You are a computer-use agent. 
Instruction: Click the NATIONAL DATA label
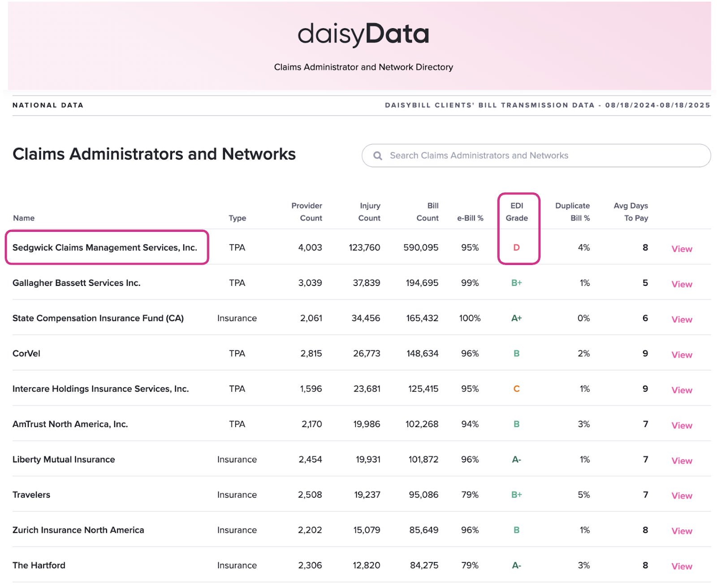pyautogui.click(x=48, y=105)
